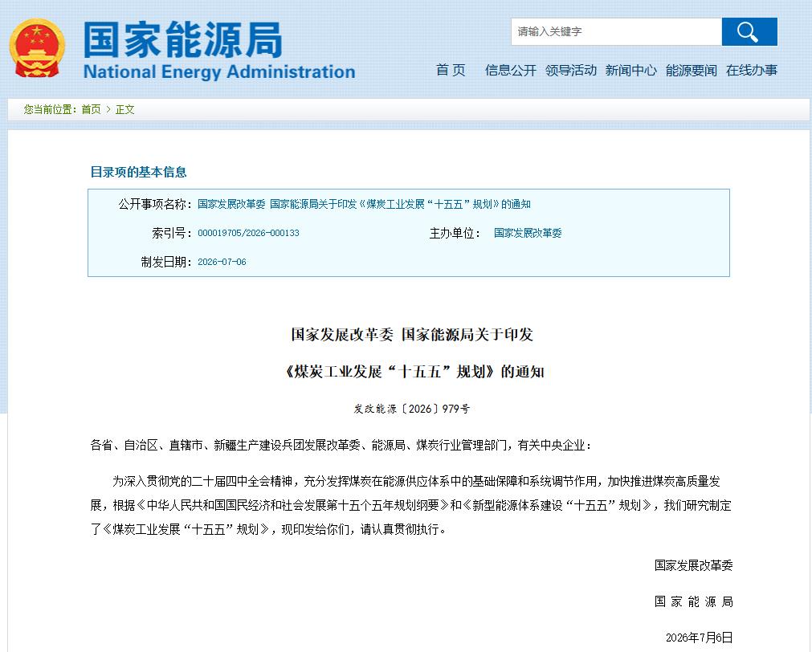Go to 首页 in the breadcrumb

[x=91, y=109]
